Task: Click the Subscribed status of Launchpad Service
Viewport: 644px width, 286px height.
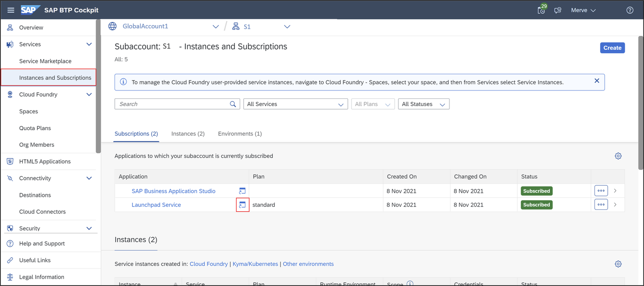Action: (x=537, y=205)
